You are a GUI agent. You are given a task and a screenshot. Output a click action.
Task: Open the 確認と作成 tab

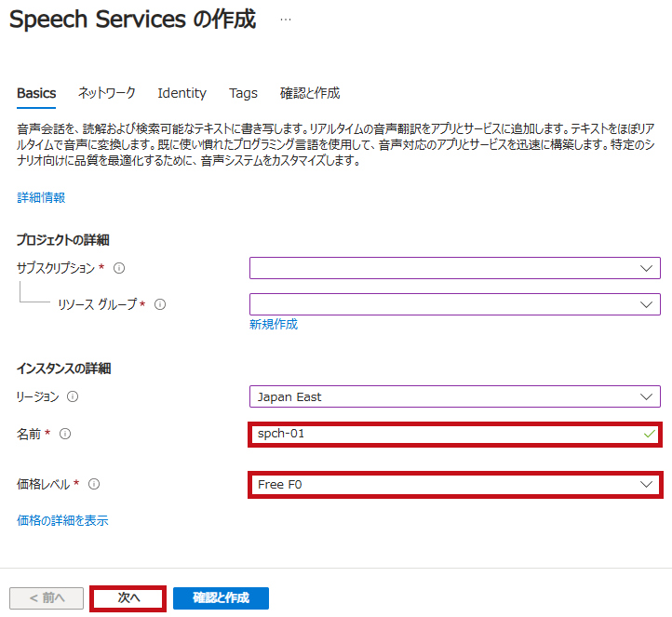click(x=310, y=93)
